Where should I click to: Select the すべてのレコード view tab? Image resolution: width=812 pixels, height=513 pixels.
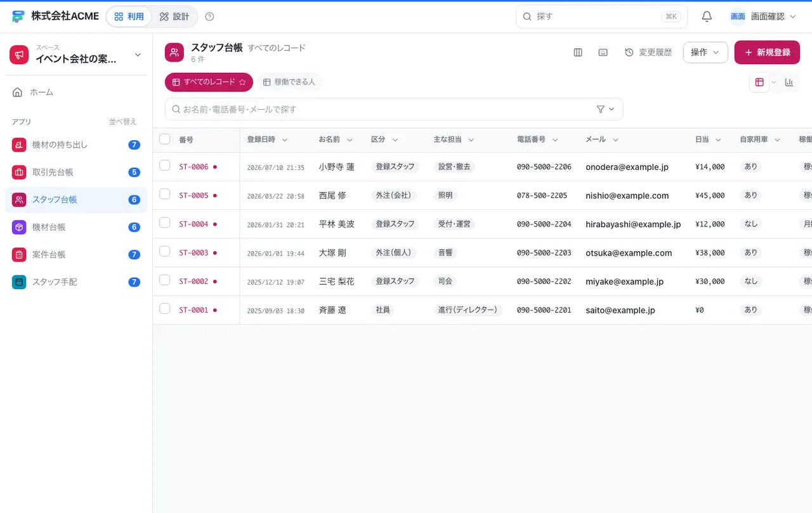click(209, 82)
